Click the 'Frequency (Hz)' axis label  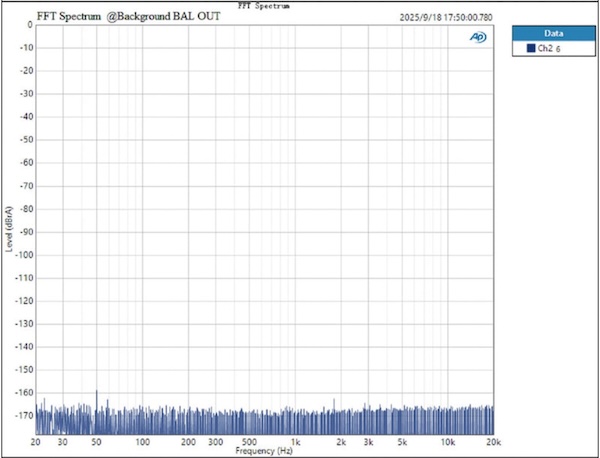pos(264,451)
